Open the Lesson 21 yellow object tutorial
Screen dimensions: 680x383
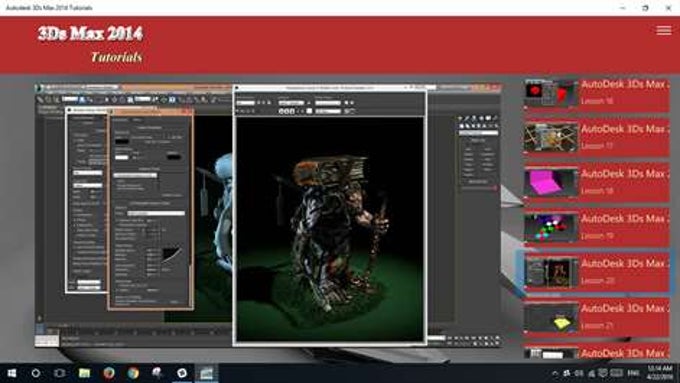(597, 317)
